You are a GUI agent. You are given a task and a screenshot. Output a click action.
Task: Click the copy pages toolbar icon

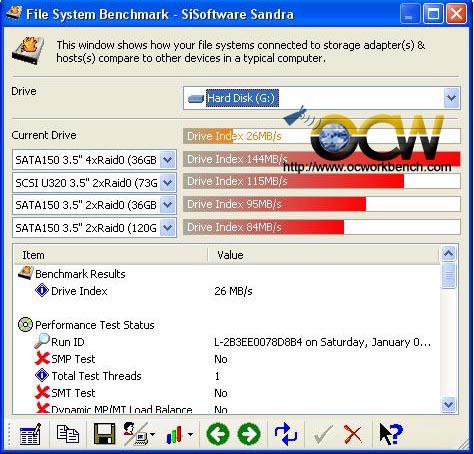(67, 434)
